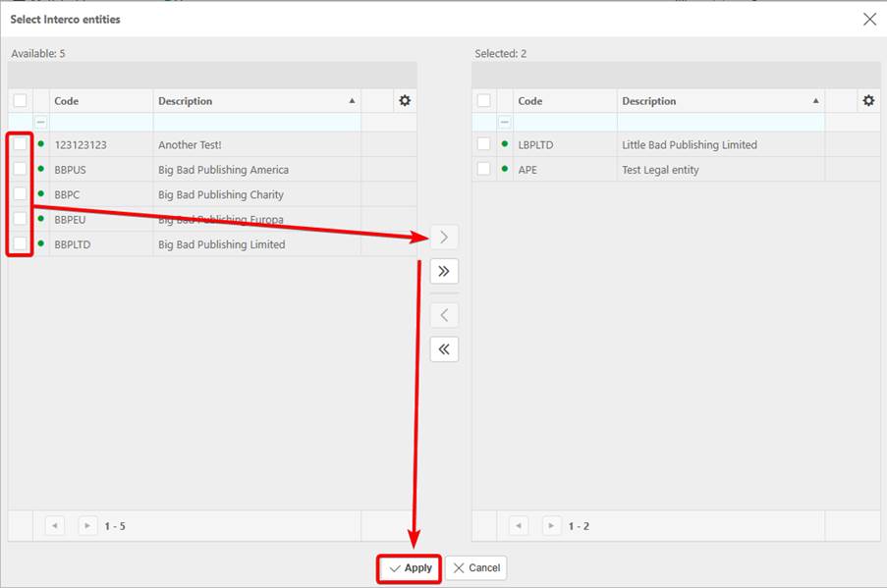Tick checkbox for BBPC row
Screen dimensions: 887x588
coord(20,194)
